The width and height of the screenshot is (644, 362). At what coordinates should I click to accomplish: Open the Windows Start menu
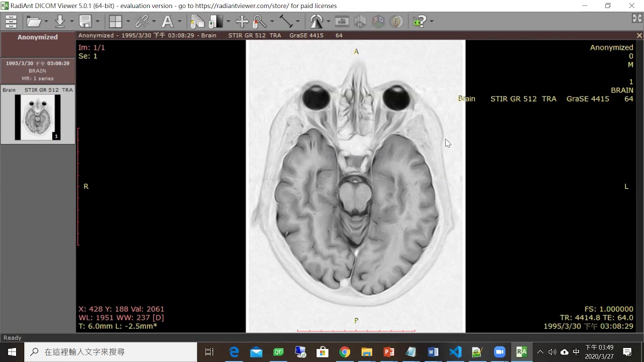[12, 352]
